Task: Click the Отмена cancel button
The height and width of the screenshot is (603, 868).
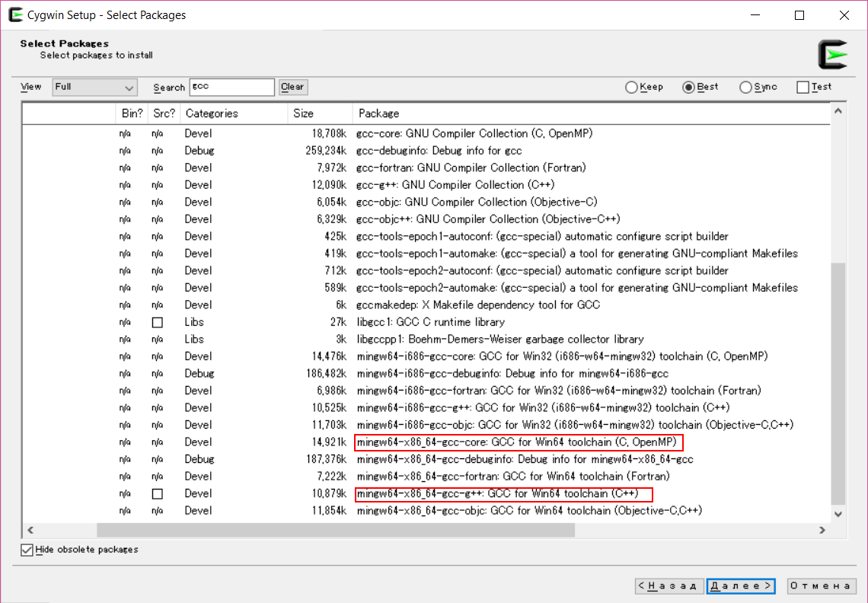Action: [x=822, y=585]
